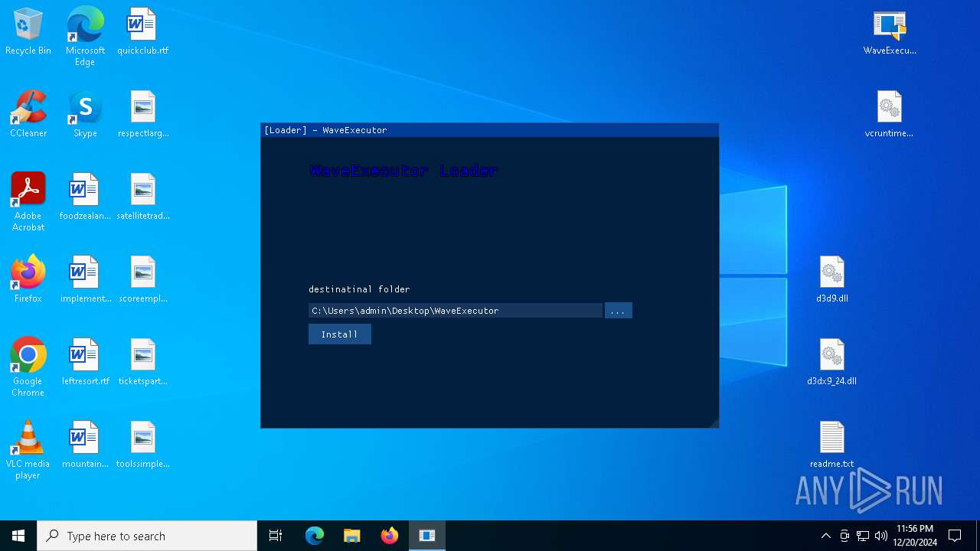Open the Recycle Bin desktop icon
980x551 pixels.
(28, 32)
